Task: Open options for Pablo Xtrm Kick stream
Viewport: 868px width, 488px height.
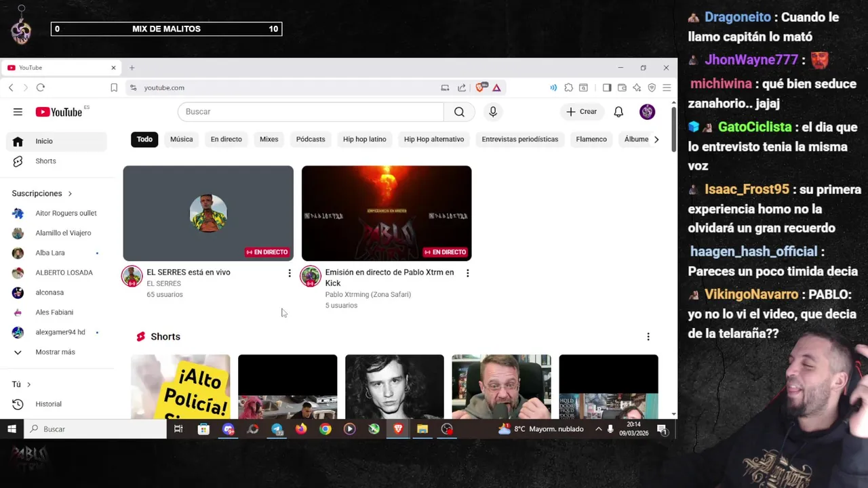Action: 467,273
